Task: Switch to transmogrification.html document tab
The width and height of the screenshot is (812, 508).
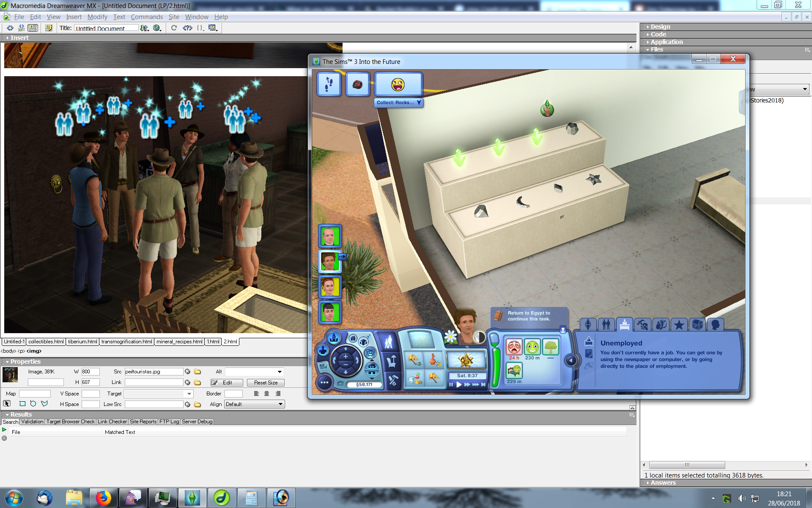Action: coord(127,342)
